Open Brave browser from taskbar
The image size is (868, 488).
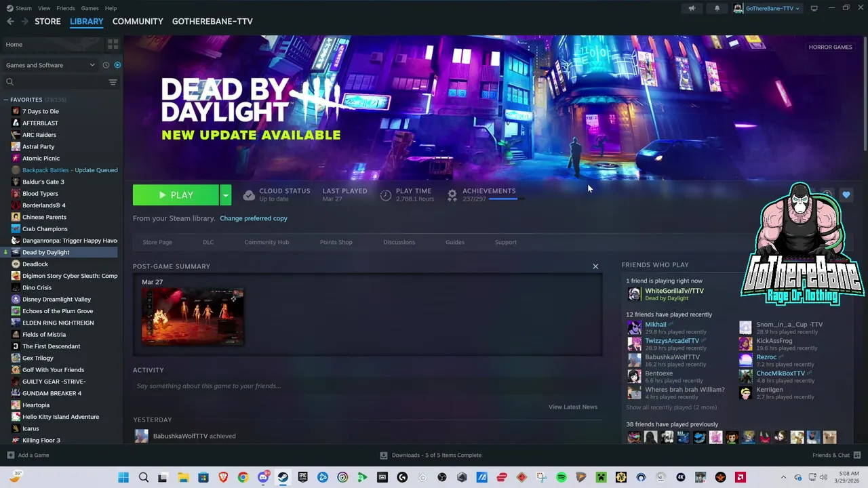(x=223, y=477)
